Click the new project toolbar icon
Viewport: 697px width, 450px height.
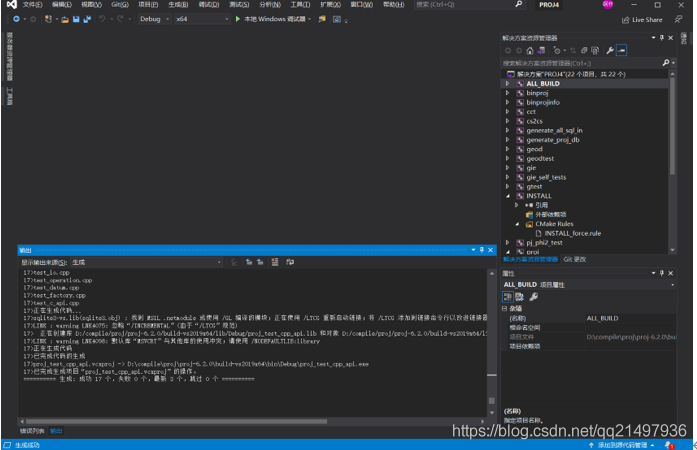(48, 19)
